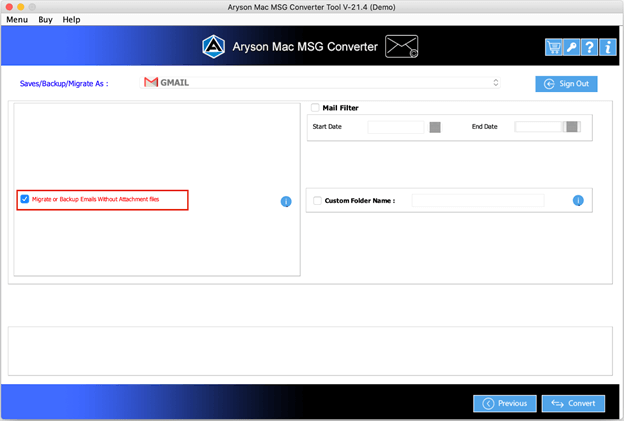Screen dimensions: 624x421
Task: Open the End Date calendar picker
Action: [572, 127]
